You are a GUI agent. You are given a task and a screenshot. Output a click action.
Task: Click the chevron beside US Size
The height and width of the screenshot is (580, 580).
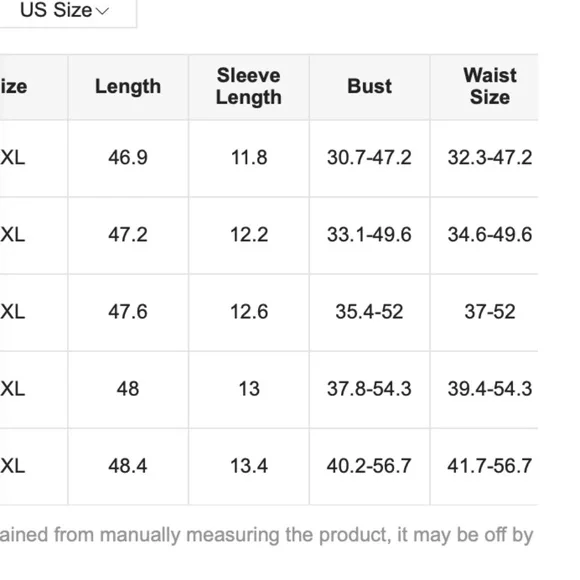click(x=102, y=11)
